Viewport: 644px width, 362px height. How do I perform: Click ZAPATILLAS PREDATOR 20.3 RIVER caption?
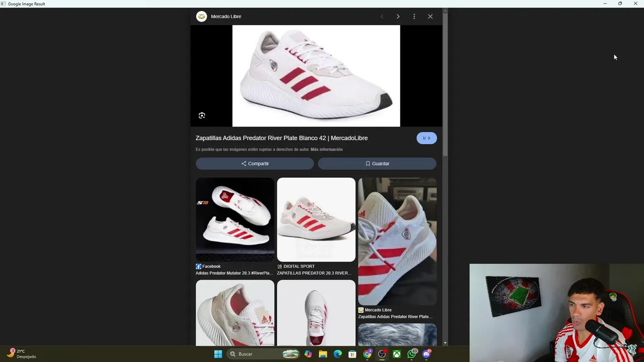(314, 273)
